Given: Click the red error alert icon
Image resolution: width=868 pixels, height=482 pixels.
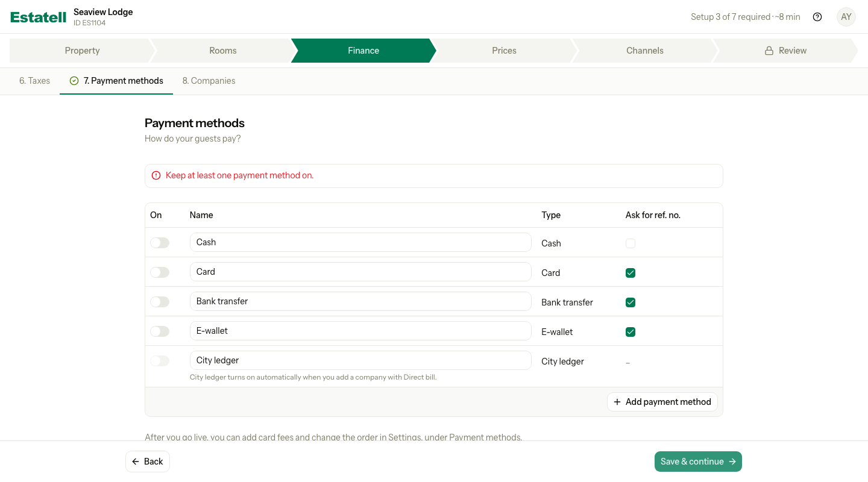Looking at the screenshot, I should coord(156,175).
